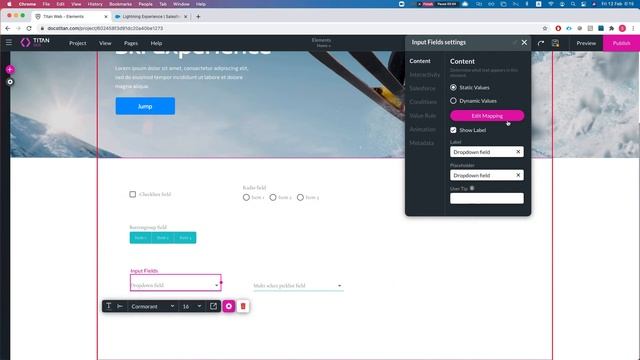
Task: Open Bookmarks in macOS menu bar
Action: pyautogui.click(x=120, y=4)
